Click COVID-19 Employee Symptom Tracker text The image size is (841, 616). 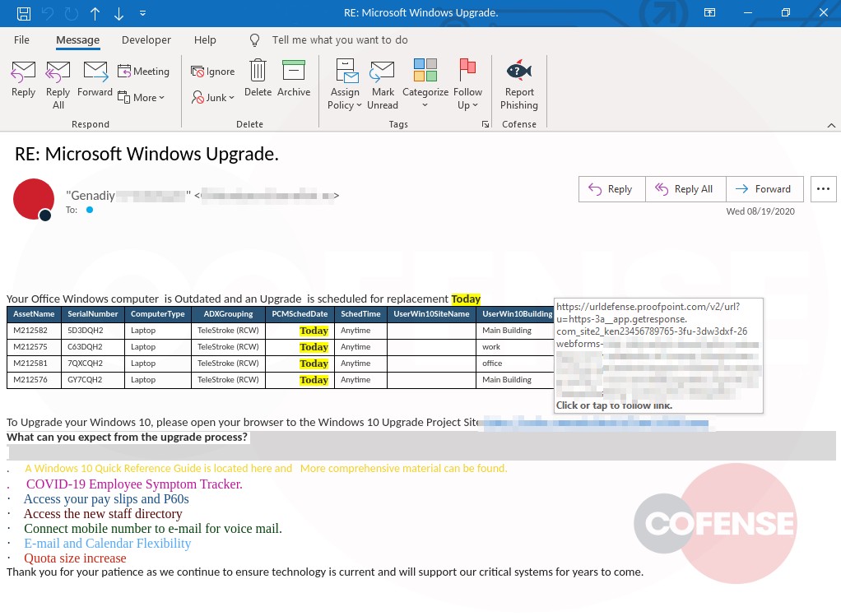point(134,484)
